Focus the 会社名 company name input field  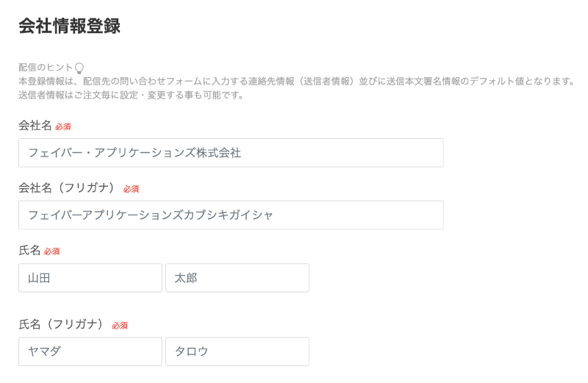[231, 153]
